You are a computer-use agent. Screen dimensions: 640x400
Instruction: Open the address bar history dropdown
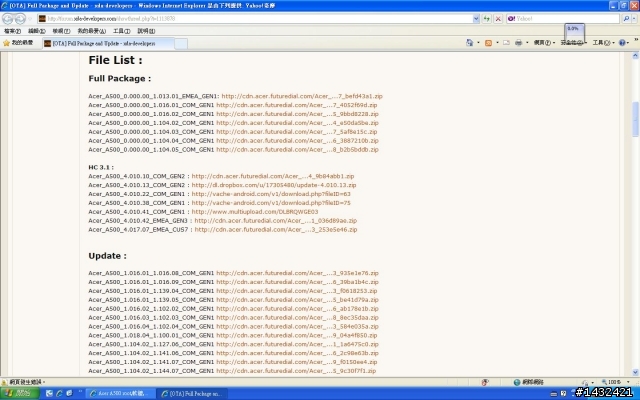pos(476,18)
